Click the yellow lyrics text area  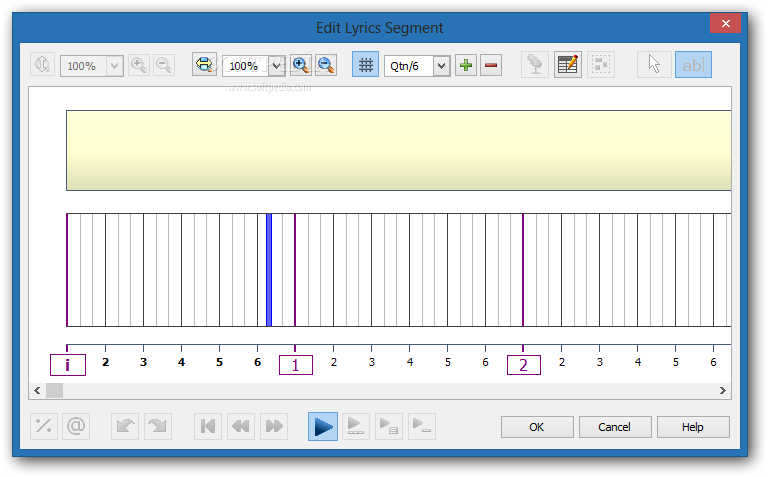(399, 150)
